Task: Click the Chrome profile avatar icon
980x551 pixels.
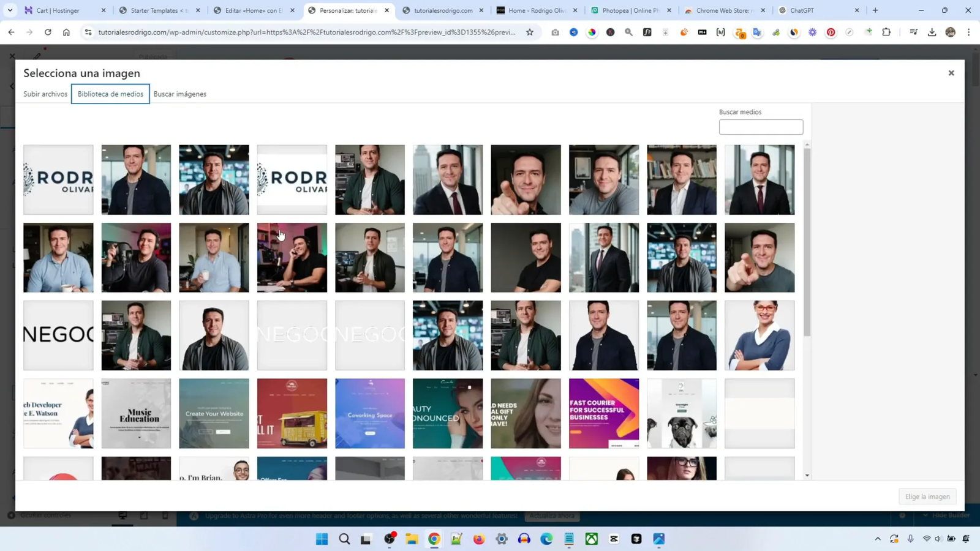Action: 951,32
